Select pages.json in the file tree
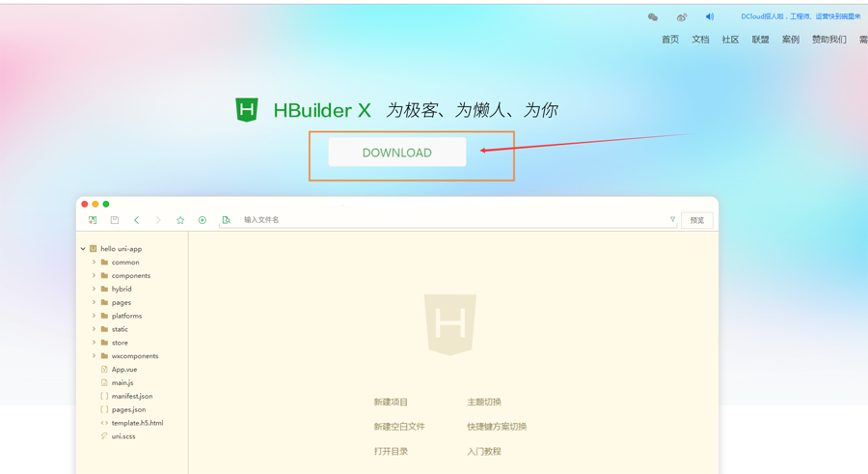 coord(128,409)
